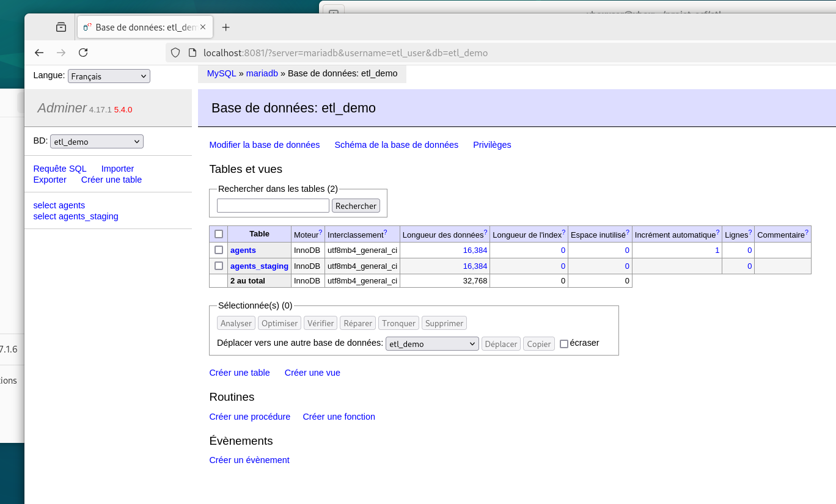Expand the Déplacer vers database dropdown
The height and width of the screenshot is (504, 836).
pos(432,344)
